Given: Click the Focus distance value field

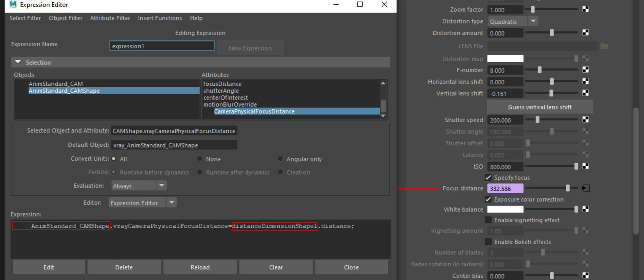Looking at the screenshot, I should pyautogui.click(x=505, y=188).
